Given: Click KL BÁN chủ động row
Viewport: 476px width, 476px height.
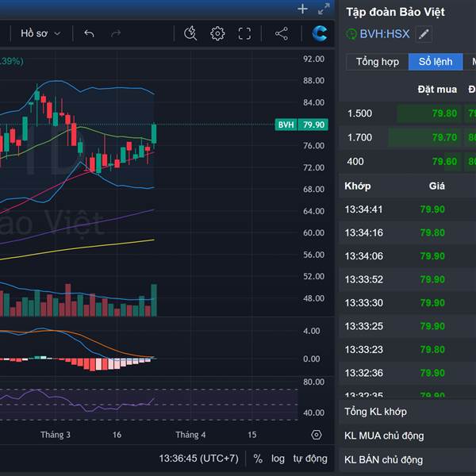Looking at the screenshot, I should [408, 460].
